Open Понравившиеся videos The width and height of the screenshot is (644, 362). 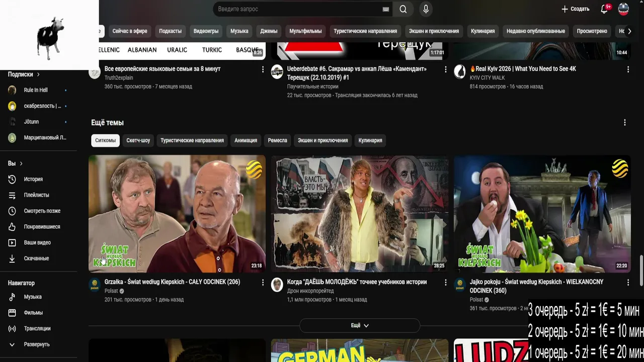(38, 227)
